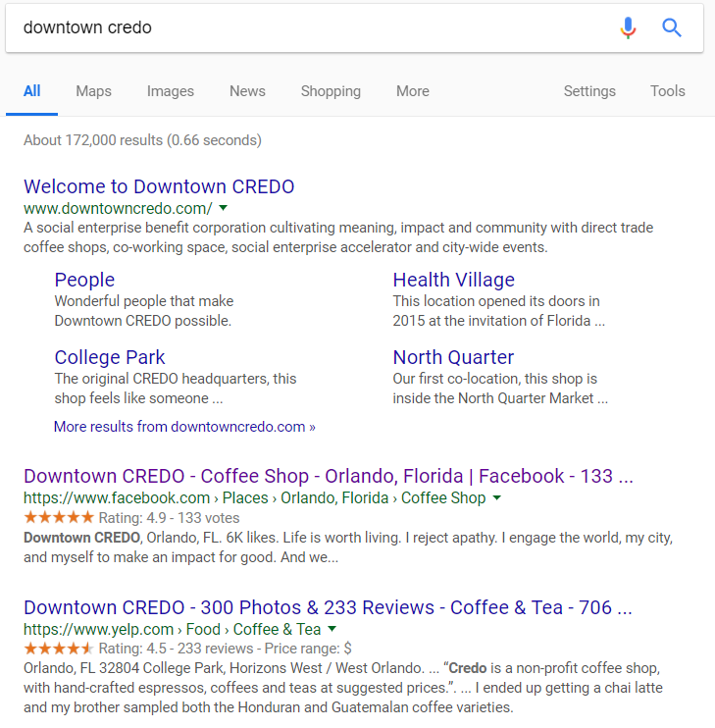Click 'Rating: 4.9 - 133 votes' text
This screenshot has width=715, height=728.
tap(170, 518)
